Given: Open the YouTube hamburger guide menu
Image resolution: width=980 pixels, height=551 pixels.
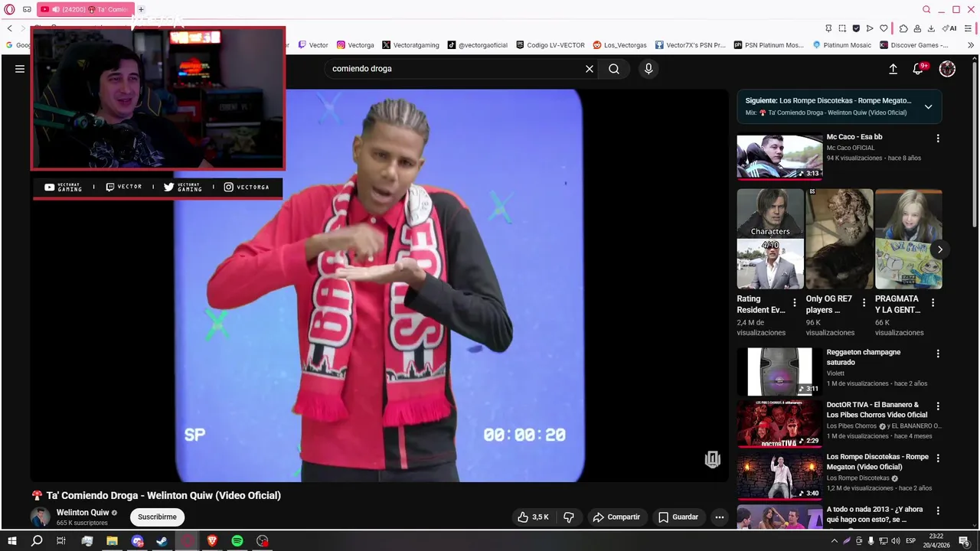Looking at the screenshot, I should coord(20,69).
